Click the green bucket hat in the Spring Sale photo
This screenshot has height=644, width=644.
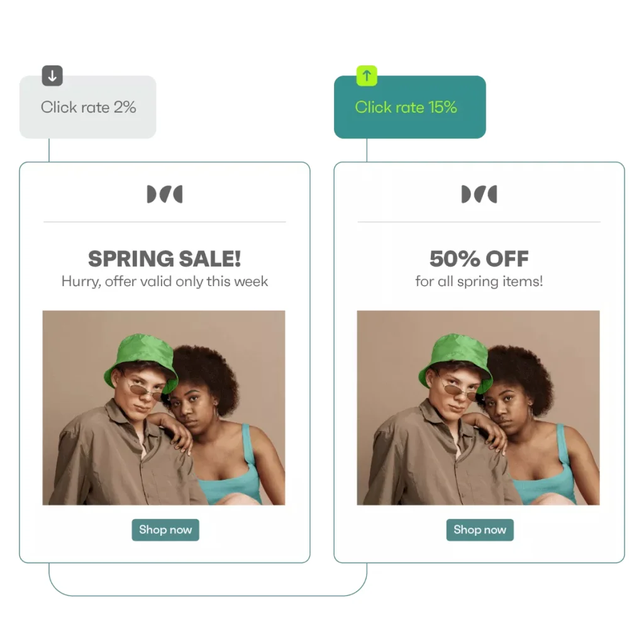[141, 355]
